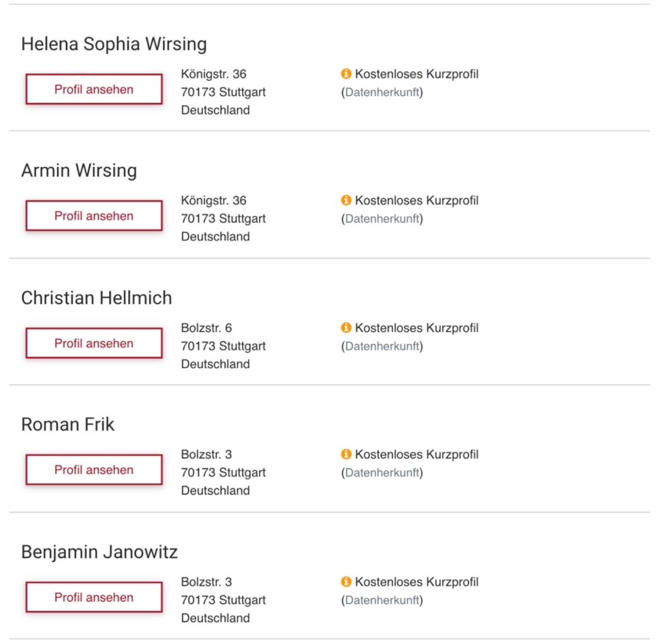Open the Datenherkunft link for Roman Frik
Screen dimensions: 659x644
point(382,472)
